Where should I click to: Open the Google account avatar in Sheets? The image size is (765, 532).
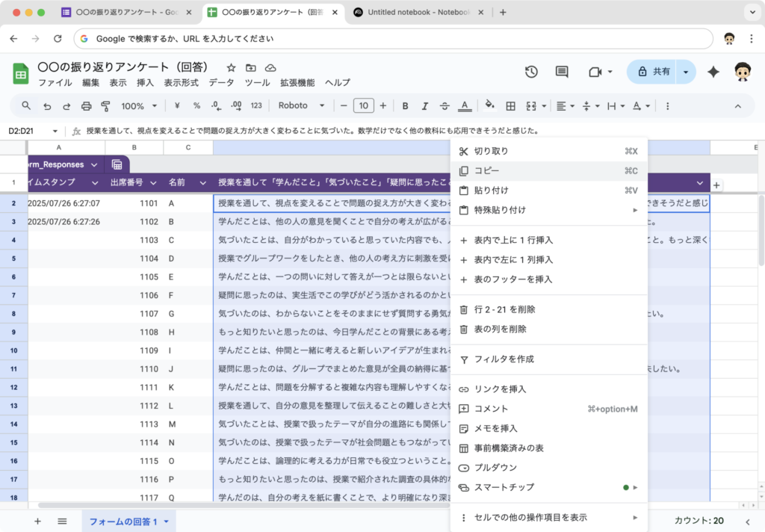coord(743,72)
